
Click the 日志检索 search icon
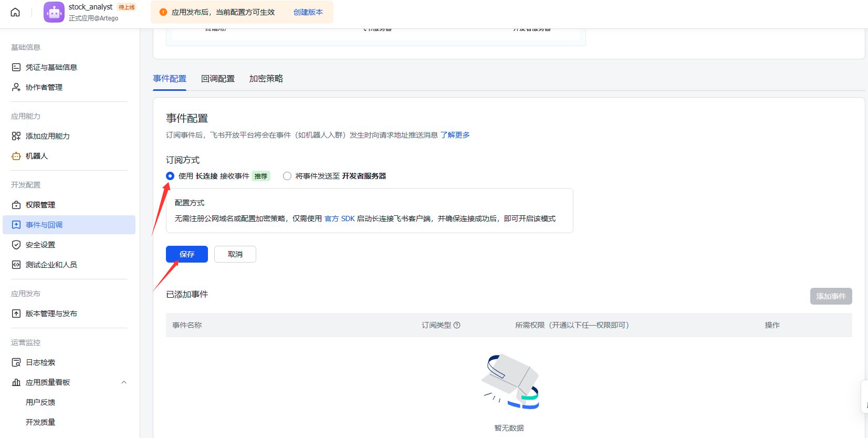(x=16, y=362)
